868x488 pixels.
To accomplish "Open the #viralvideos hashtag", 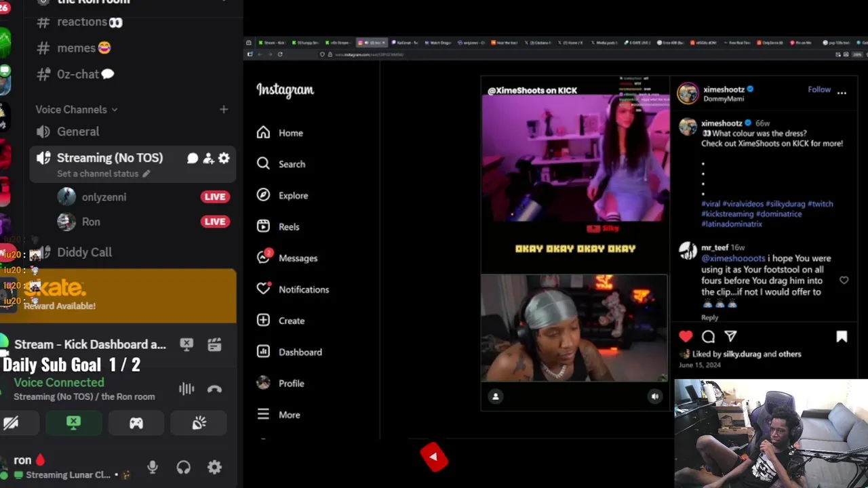I will tap(743, 203).
